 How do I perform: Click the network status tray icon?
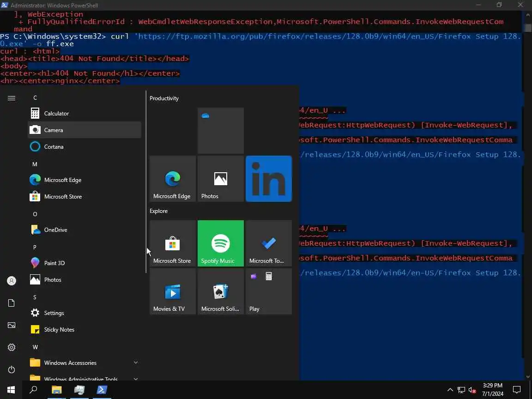[x=461, y=390]
